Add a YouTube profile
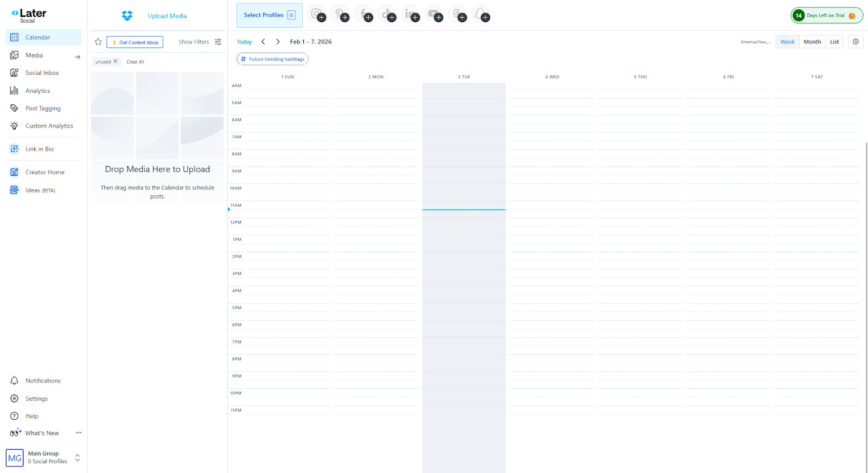The image size is (868, 473). (x=434, y=14)
